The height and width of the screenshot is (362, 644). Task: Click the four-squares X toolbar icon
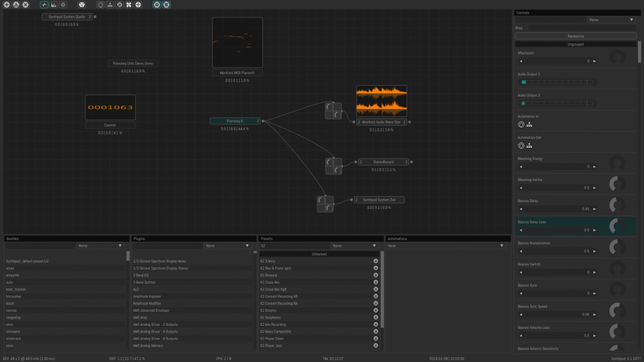click(129, 4)
